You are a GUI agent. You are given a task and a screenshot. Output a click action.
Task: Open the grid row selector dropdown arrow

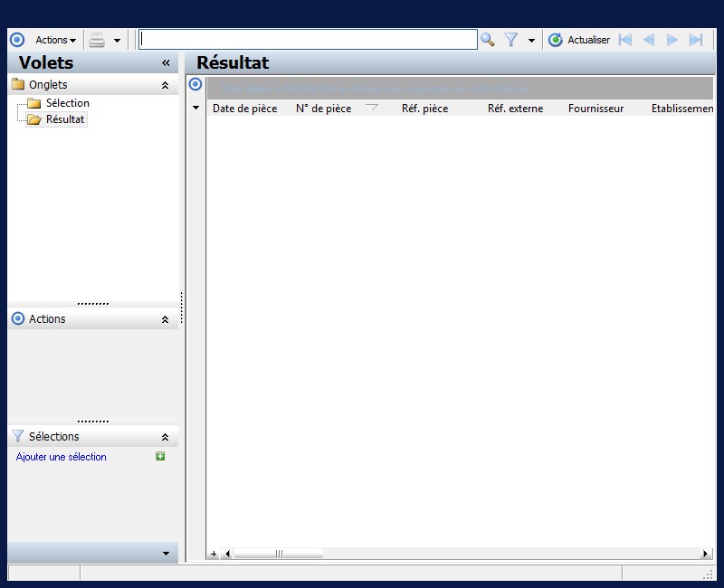[x=195, y=108]
